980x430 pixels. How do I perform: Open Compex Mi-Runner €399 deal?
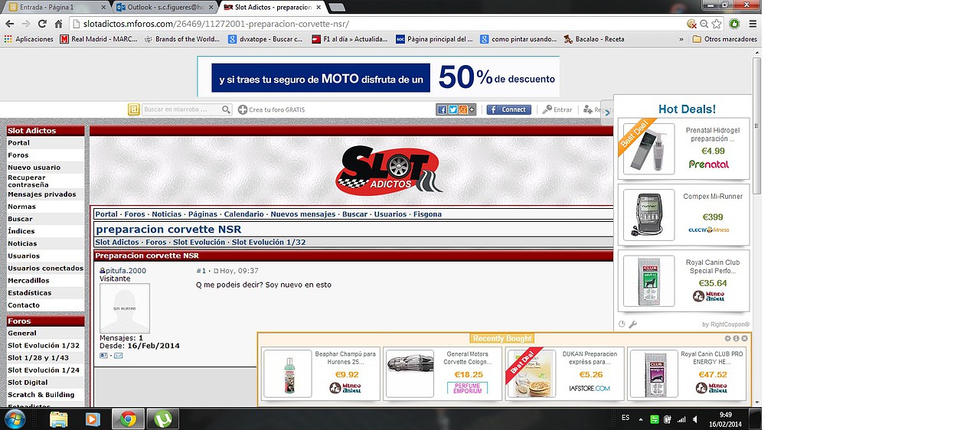684,214
